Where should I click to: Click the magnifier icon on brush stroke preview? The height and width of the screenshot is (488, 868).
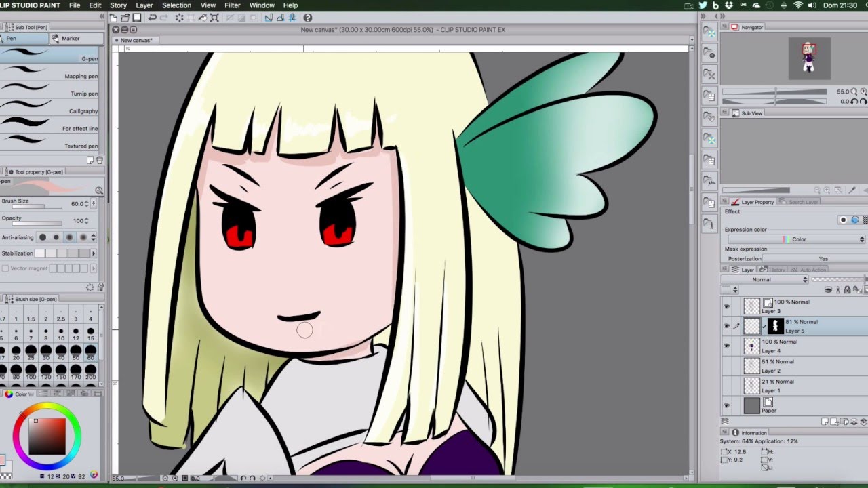[99, 191]
